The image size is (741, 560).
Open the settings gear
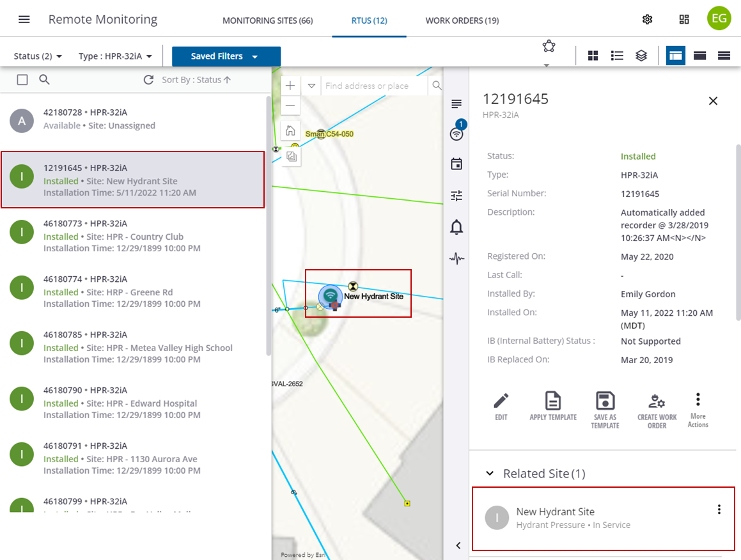pos(648,19)
